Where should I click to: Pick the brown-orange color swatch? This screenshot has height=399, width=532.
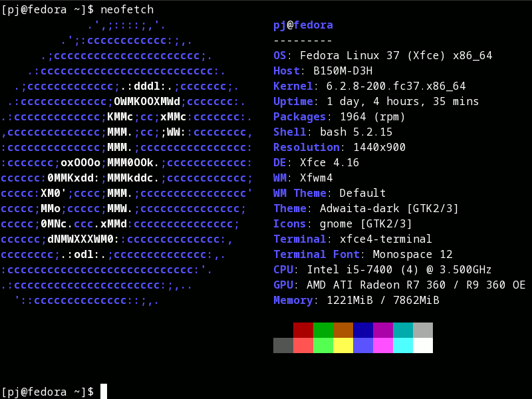pos(343,330)
